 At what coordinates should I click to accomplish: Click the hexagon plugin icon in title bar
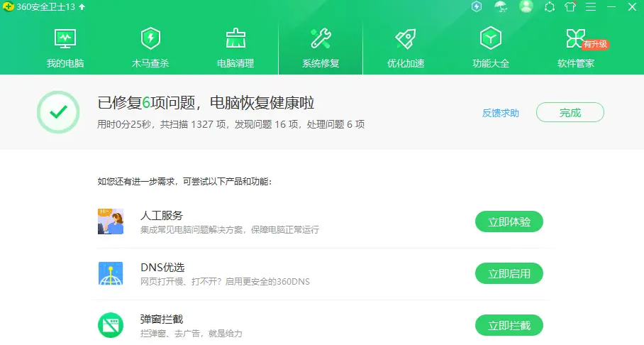point(550,7)
